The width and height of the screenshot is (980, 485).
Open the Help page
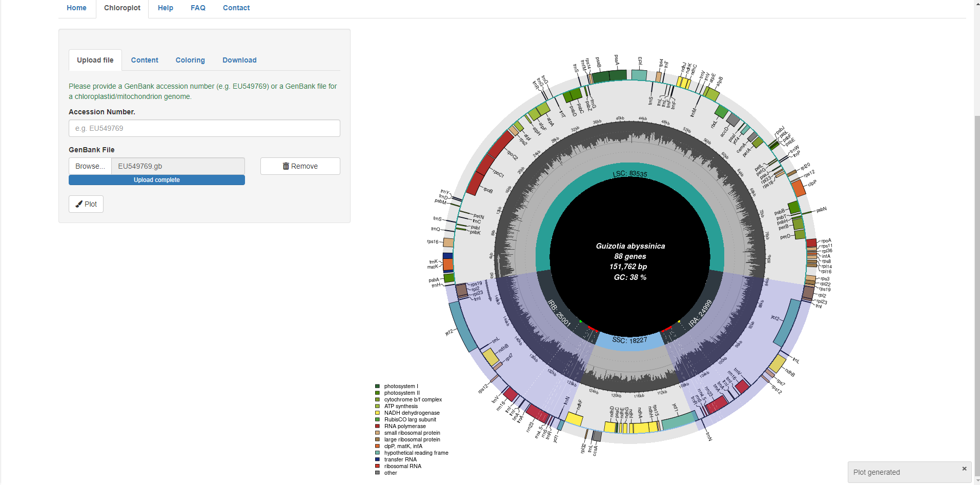(x=165, y=8)
